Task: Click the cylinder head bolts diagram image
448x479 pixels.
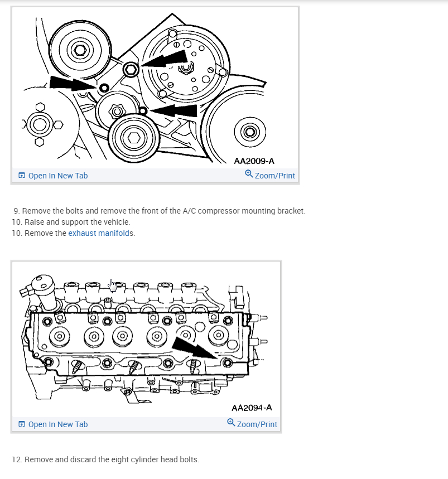Action: coord(146,339)
